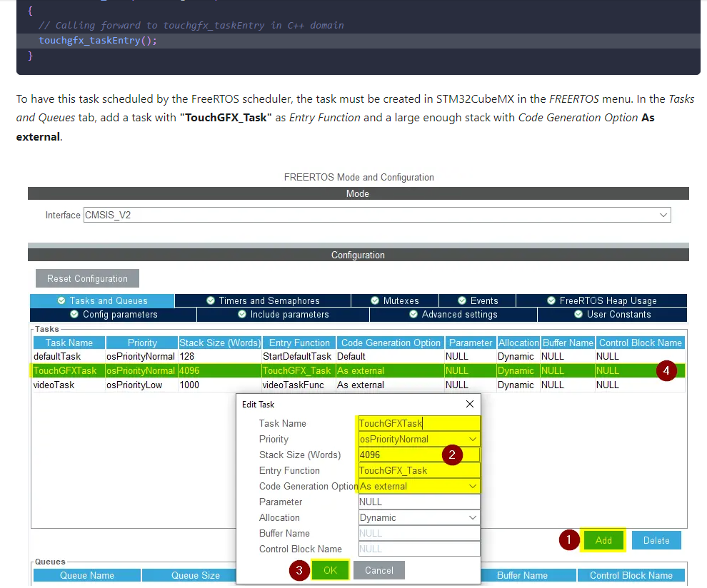Click the Queues table Control Block Name header
The height and width of the screenshot is (588, 707).
coord(631,575)
